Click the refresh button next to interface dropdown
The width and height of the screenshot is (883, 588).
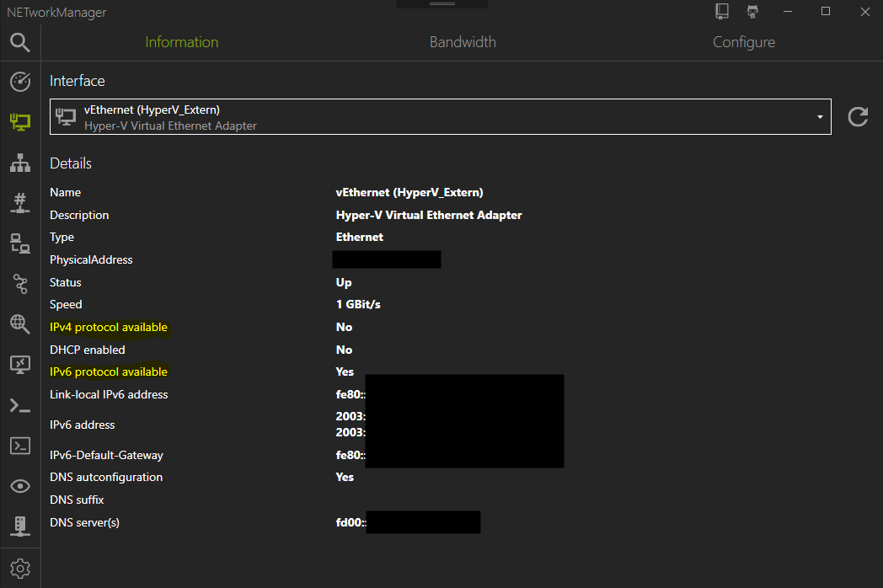pyautogui.click(x=857, y=117)
